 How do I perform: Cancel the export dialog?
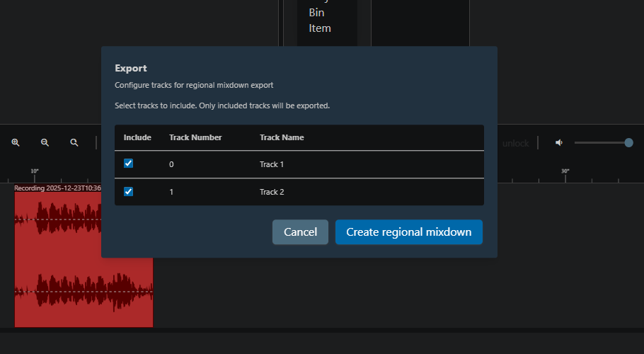coord(300,232)
